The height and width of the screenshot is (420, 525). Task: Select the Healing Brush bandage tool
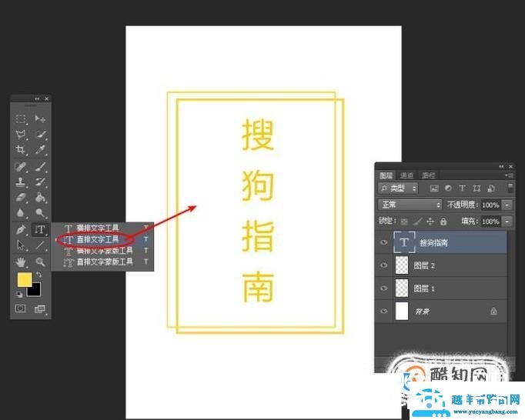(21, 166)
